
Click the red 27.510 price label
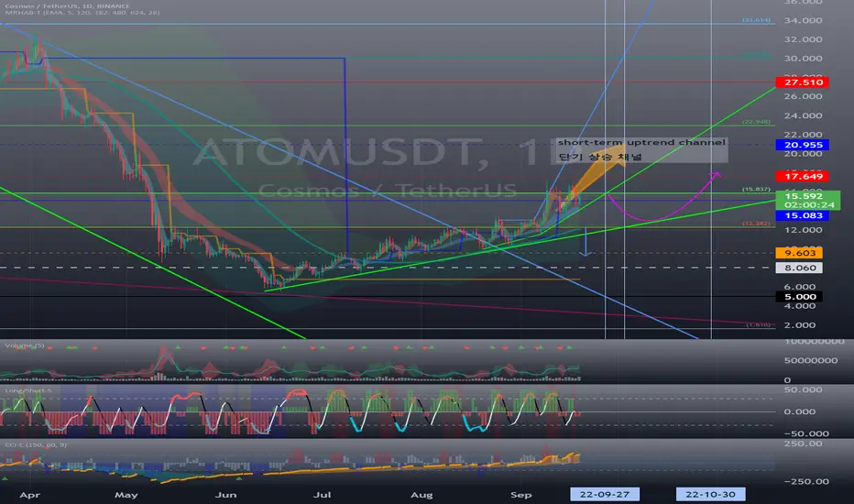pos(803,82)
